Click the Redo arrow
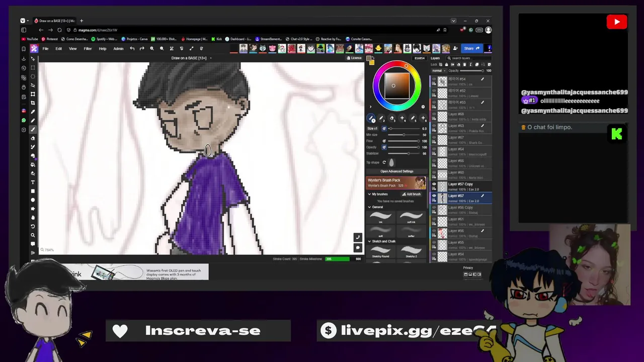The image size is (644, 362). pos(142,48)
